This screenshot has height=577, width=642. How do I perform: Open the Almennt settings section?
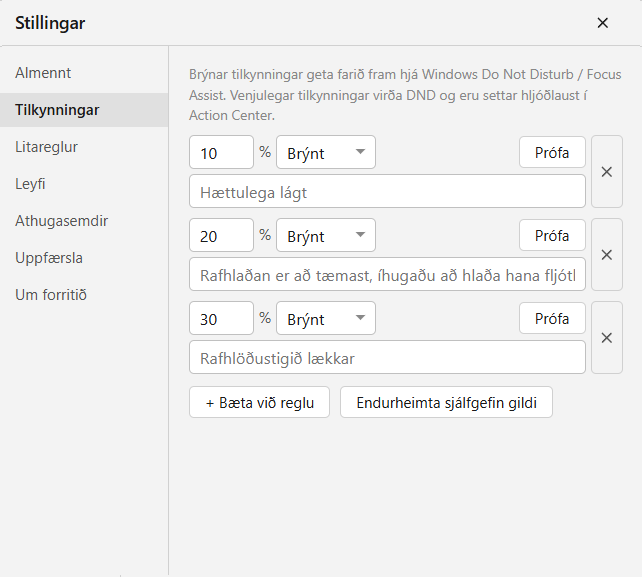point(84,73)
